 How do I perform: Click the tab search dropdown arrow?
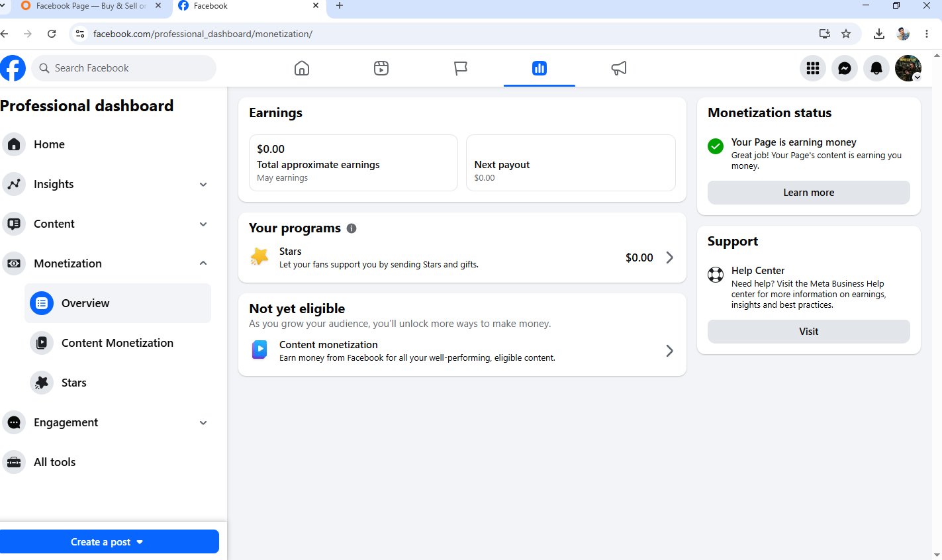pyautogui.click(x=2, y=6)
